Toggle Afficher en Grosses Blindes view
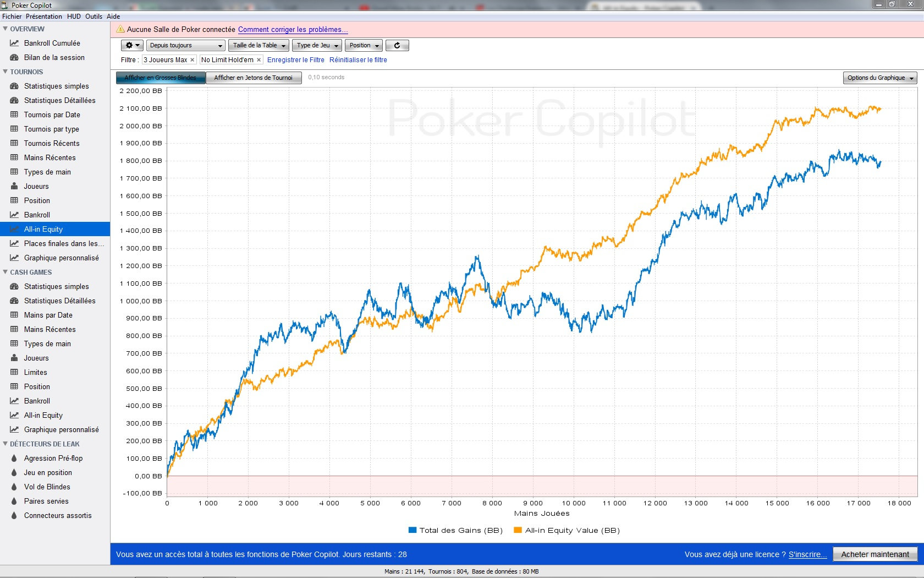Screen dimensions: 924x578 pos(161,78)
